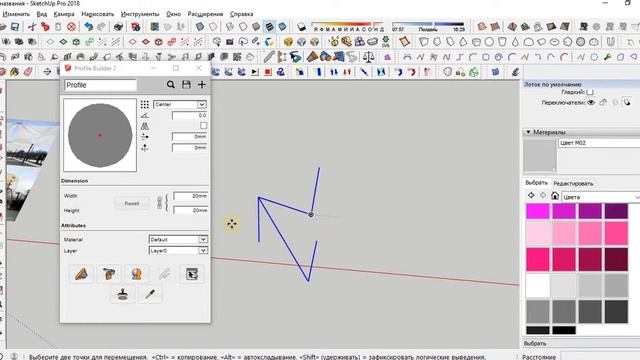Click the circular profile preview thumbnail
The width and height of the screenshot is (640, 360).
click(100, 135)
